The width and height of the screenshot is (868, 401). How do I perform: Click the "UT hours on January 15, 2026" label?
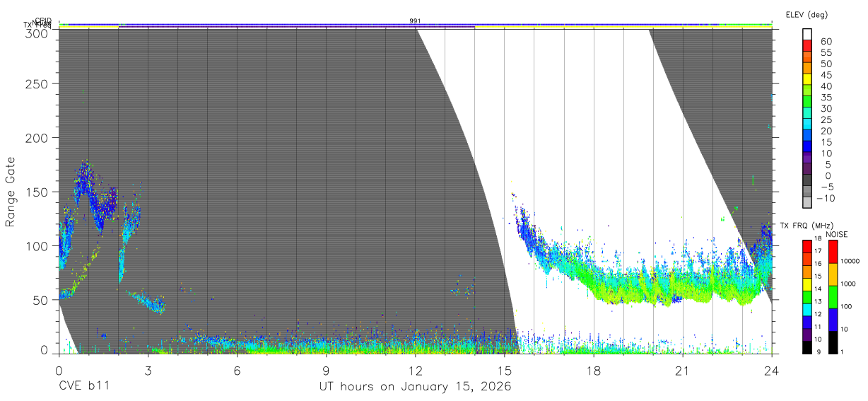tap(415, 387)
